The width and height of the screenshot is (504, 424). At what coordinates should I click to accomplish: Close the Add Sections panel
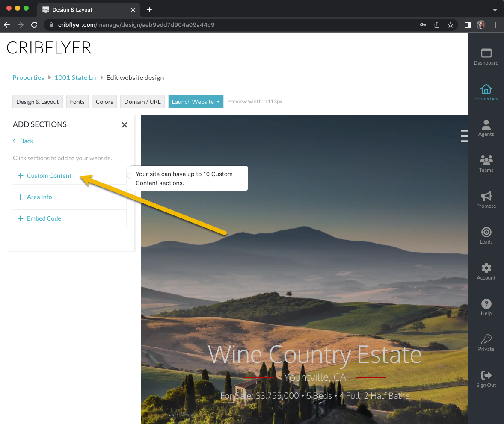125,125
